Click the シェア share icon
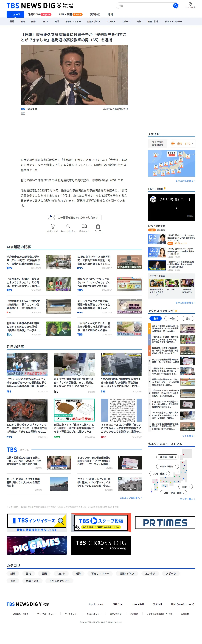 98,226
